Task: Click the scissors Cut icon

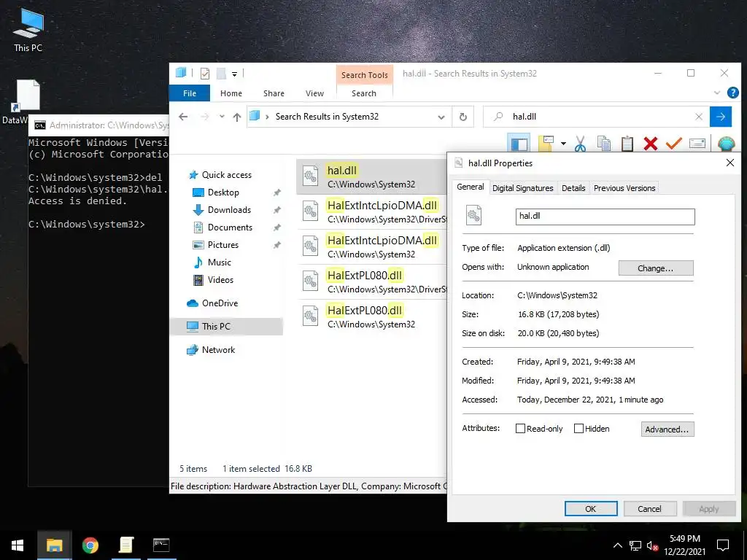Action: pyautogui.click(x=580, y=144)
